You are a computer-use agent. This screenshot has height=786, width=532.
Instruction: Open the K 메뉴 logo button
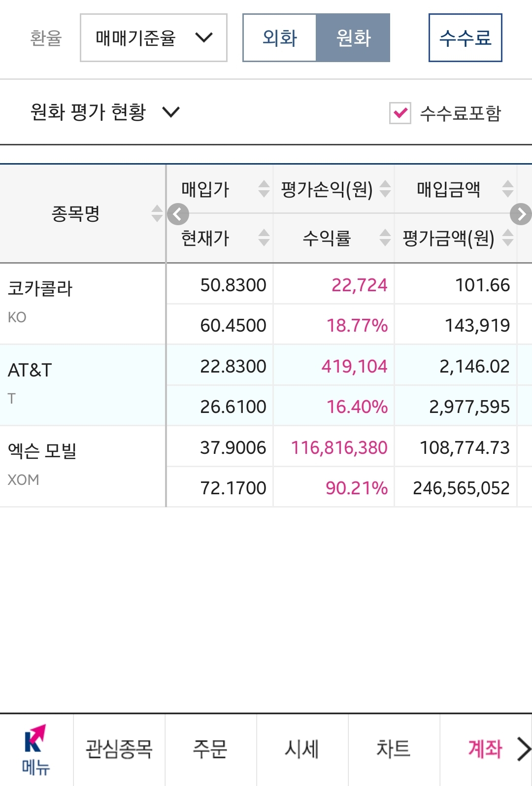36,750
